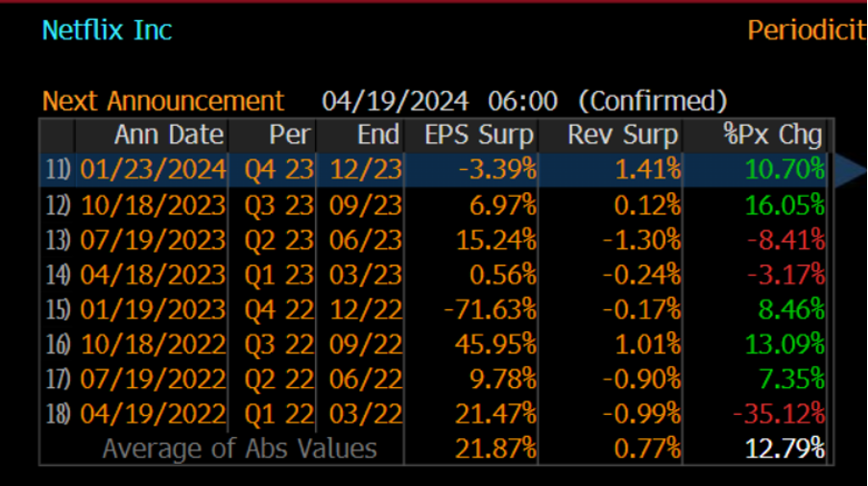Click the 21.87% average EPS surprise
868x486 pixels.
[x=496, y=449]
